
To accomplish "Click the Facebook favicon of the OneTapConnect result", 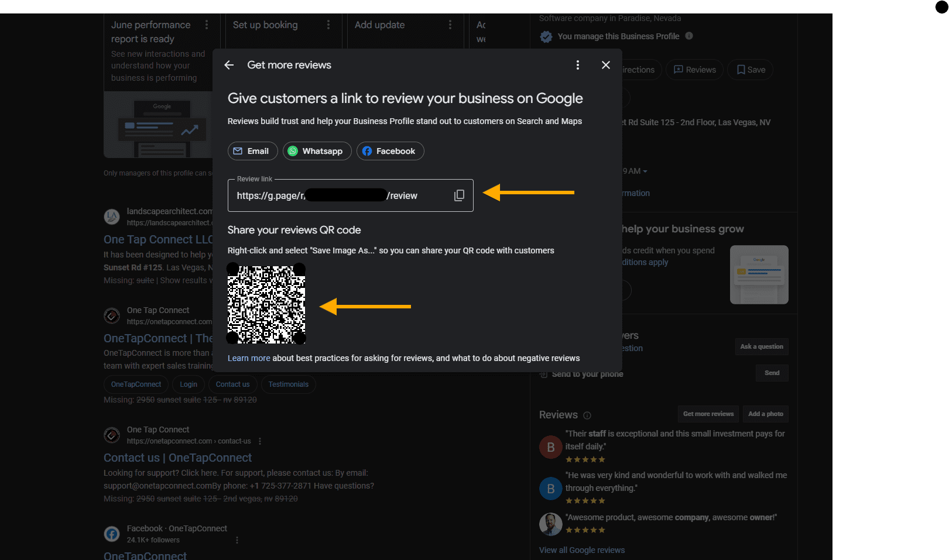I will click(x=112, y=534).
